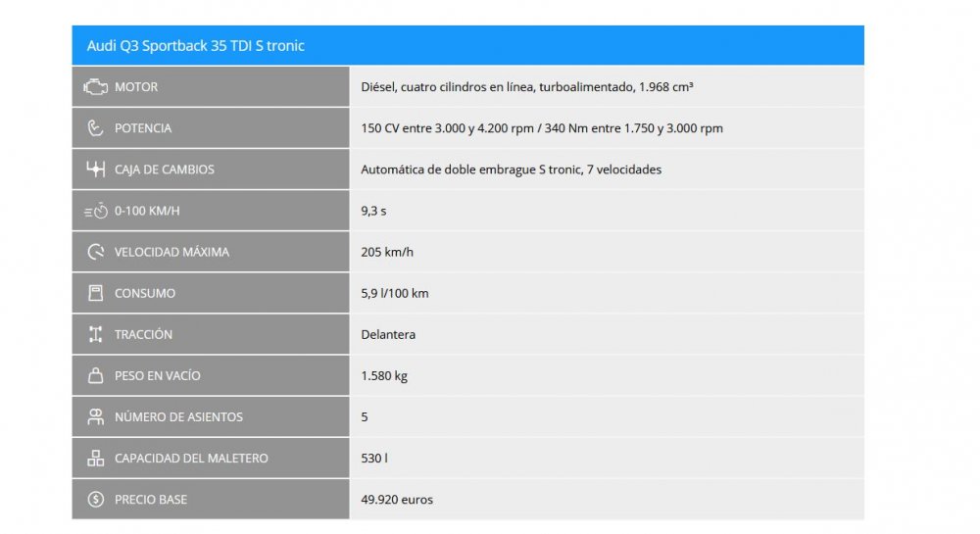The image size is (980, 534).
Task: Select the Audi Q3 Sportback 35 TDI title
Action: (196, 46)
